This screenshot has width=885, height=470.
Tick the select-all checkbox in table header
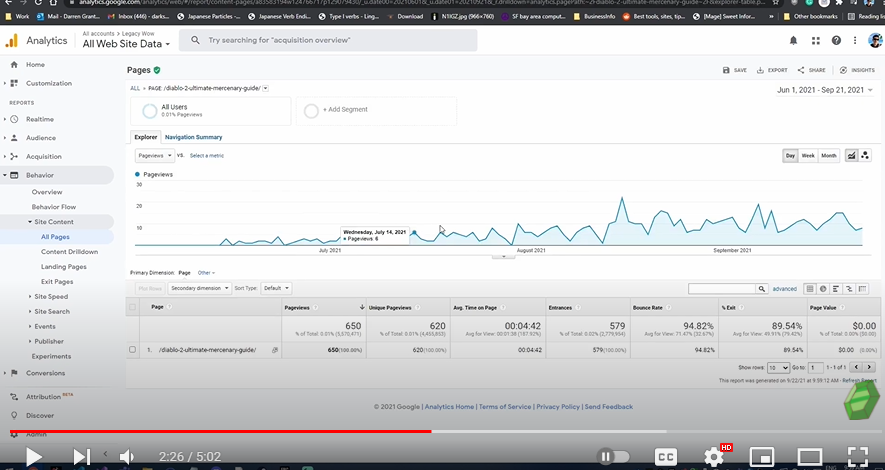[132, 307]
